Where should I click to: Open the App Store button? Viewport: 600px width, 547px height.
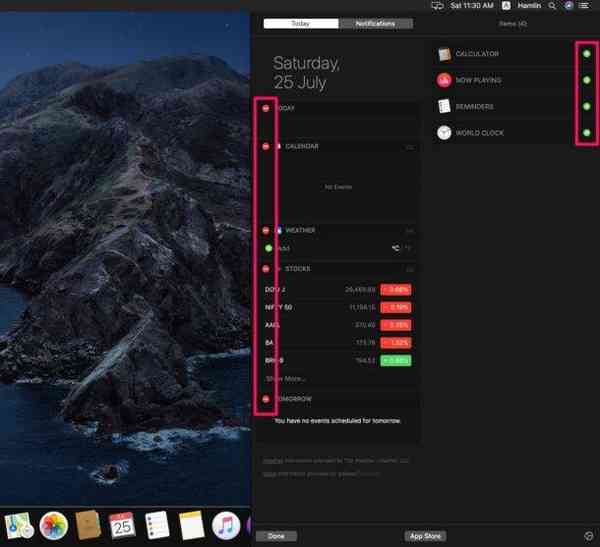point(425,536)
